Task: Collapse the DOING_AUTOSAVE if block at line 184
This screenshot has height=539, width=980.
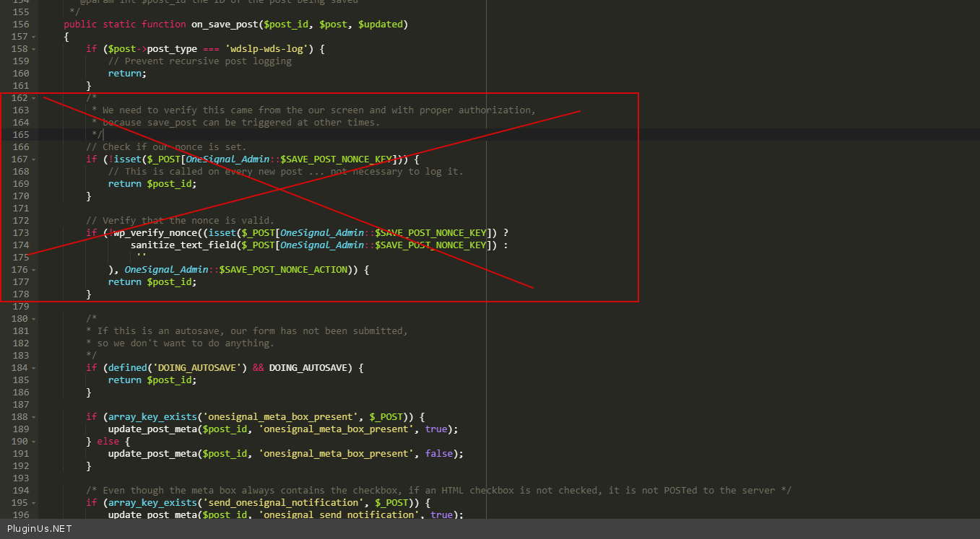Action: coord(34,368)
